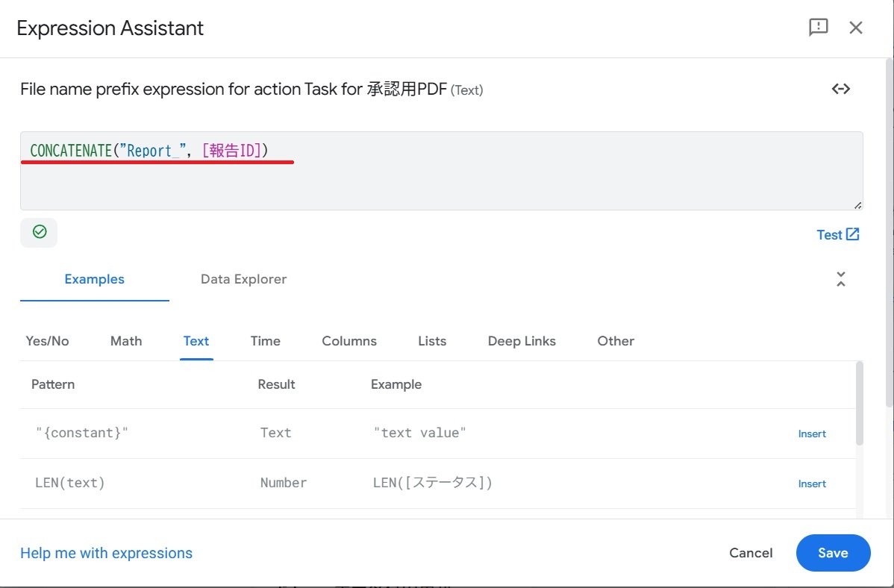Select the Yes/No examples category
Image resolution: width=894 pixels, height=588 pixels.
click(x=47, y=341)
